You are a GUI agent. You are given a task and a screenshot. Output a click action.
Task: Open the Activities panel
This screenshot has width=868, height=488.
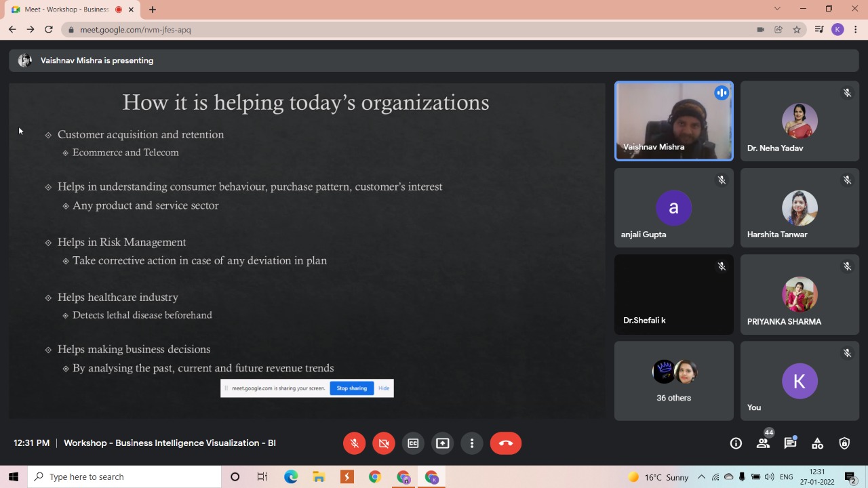[x=817, y=443]
